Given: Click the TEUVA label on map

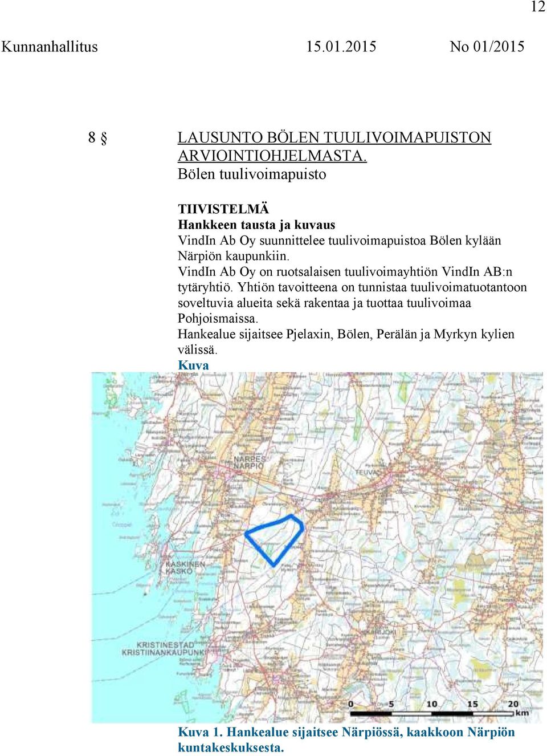Looking at the screenshot, I should [366, 472].
